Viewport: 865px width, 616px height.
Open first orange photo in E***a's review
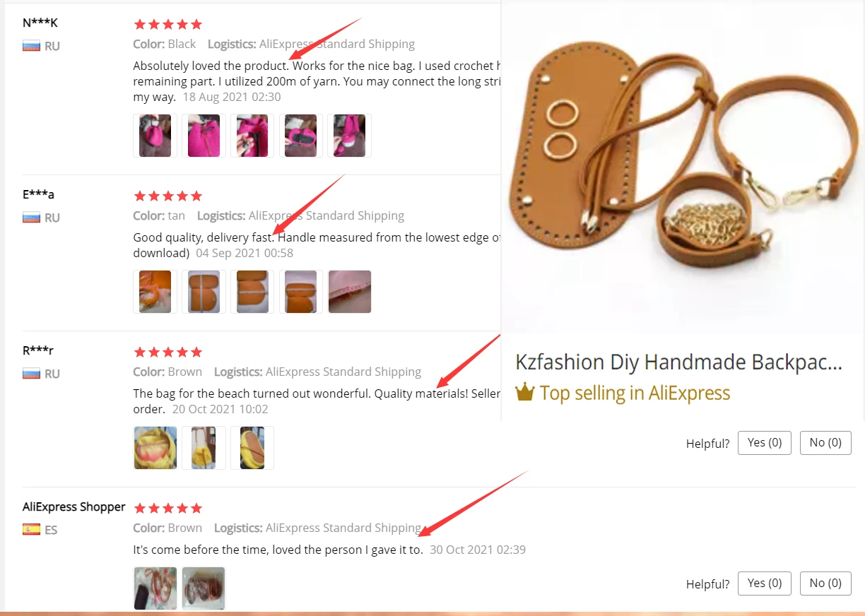[155, 292]
